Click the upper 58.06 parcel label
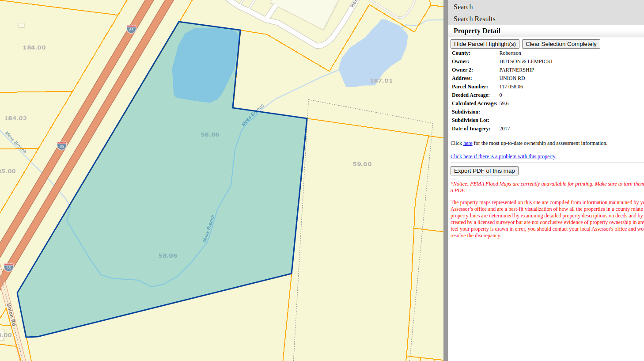This screenshot has width=644, height=361. tap(210, 135)
